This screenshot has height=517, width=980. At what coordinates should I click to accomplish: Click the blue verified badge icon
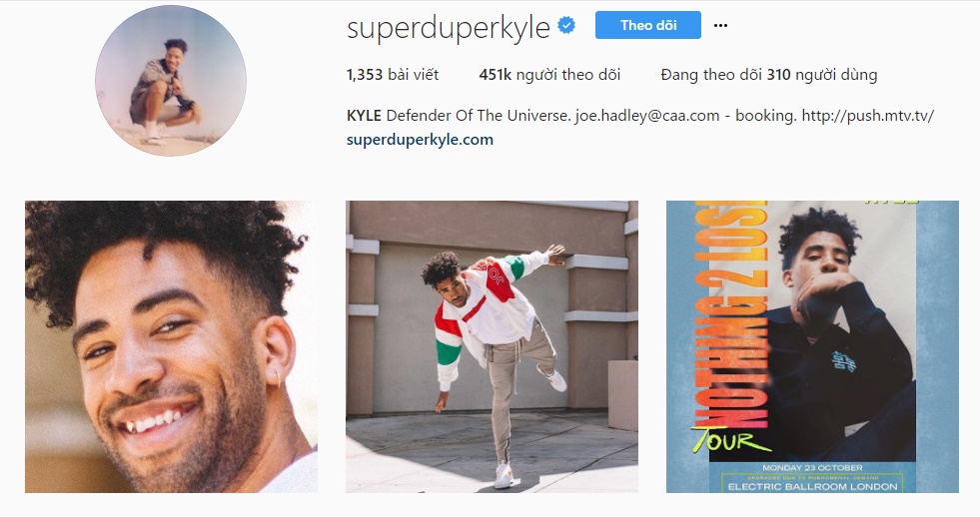[x=566, y=26]
